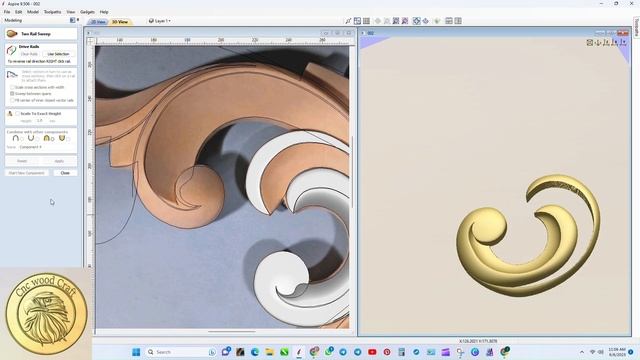The height and width of the screenshot is (360, 640).
Task: Enable Scale To Exact Height checkbox
Action: (17, 113)
